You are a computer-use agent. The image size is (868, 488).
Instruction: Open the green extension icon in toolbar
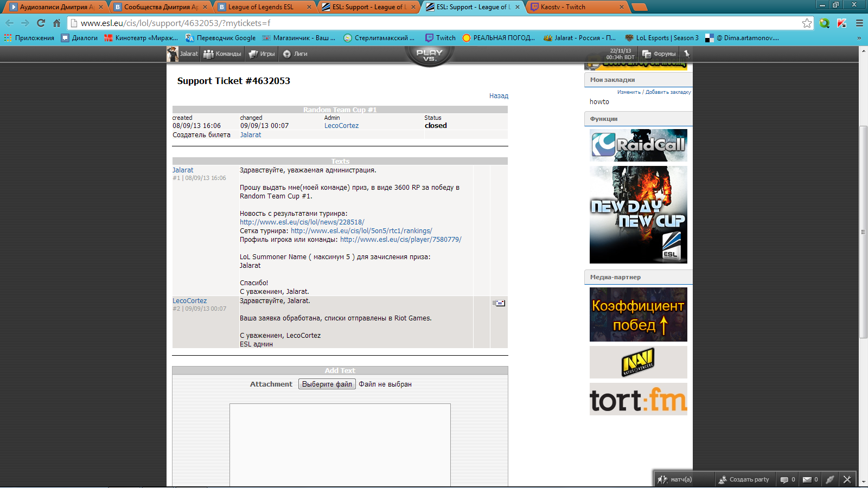click(825, 23)
